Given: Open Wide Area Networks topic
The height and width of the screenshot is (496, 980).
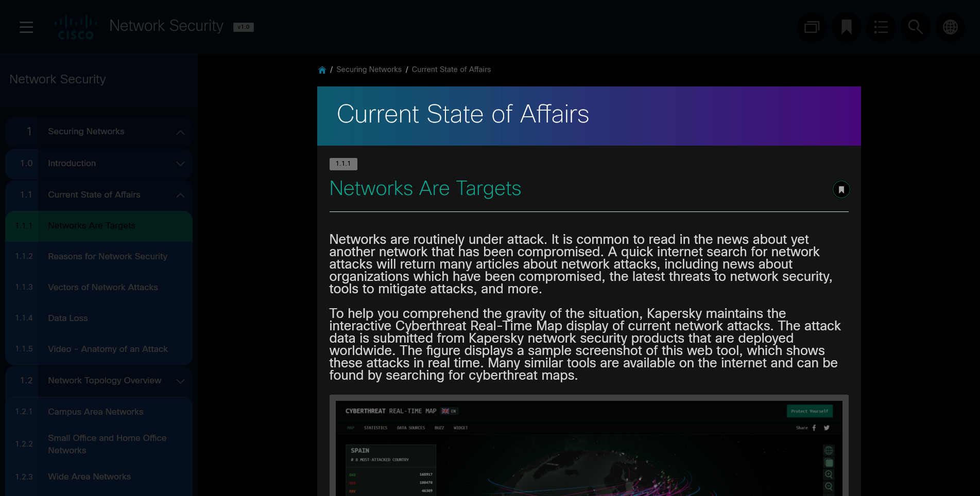Looking at the screenshot, I should pyautogui.click(x=99, y=477).
